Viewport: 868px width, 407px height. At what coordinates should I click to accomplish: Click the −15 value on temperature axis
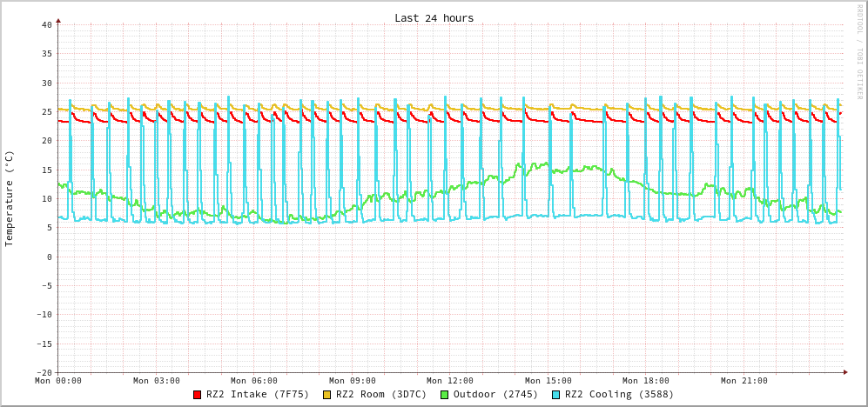(x=44, y=344)
